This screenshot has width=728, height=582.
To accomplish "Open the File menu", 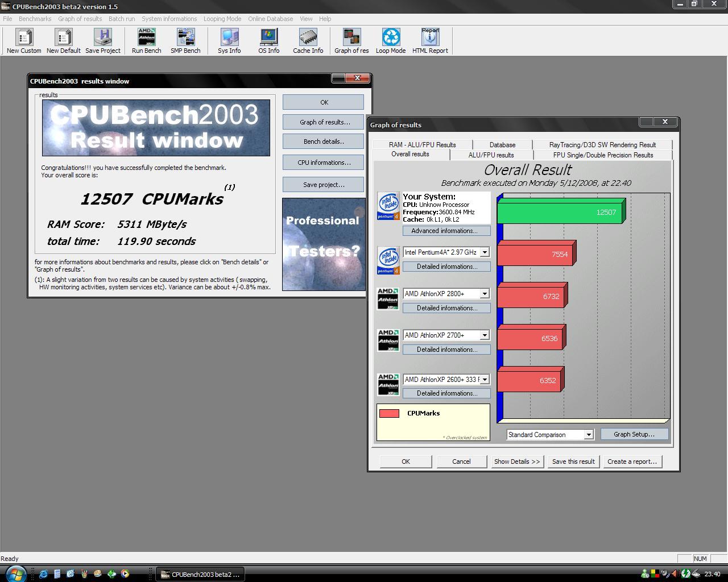I will click(7, 19).
